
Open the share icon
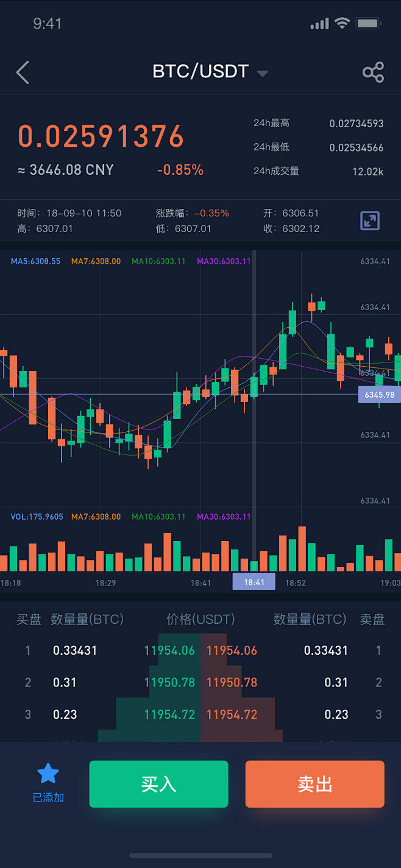[373, 72]
